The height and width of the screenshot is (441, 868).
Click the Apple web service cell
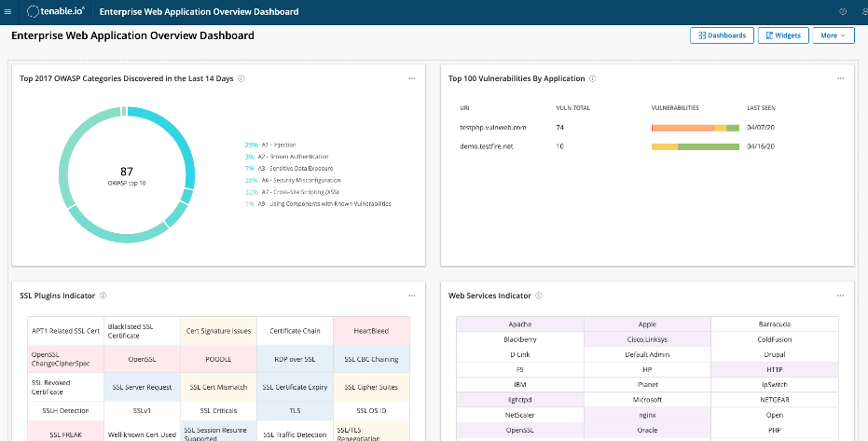pyautogui.click(x=648, y=324)
